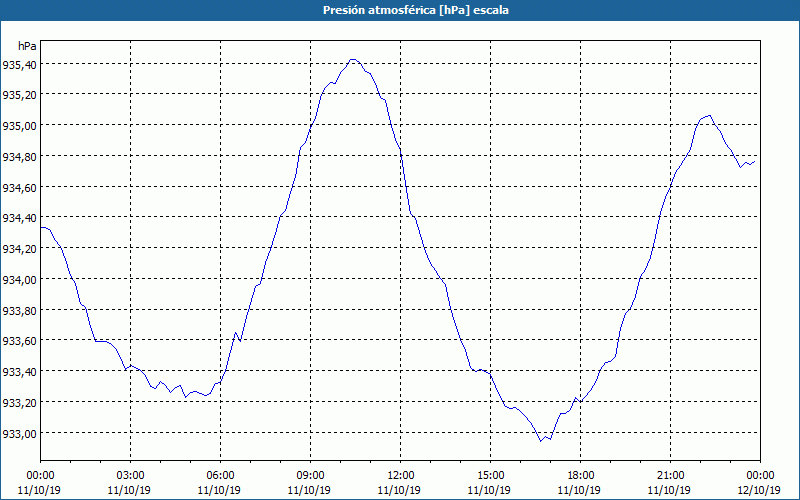Click the pressure curve peak near 10:30
Viewport: 800px width, 500px height.
tap(353, 60)
